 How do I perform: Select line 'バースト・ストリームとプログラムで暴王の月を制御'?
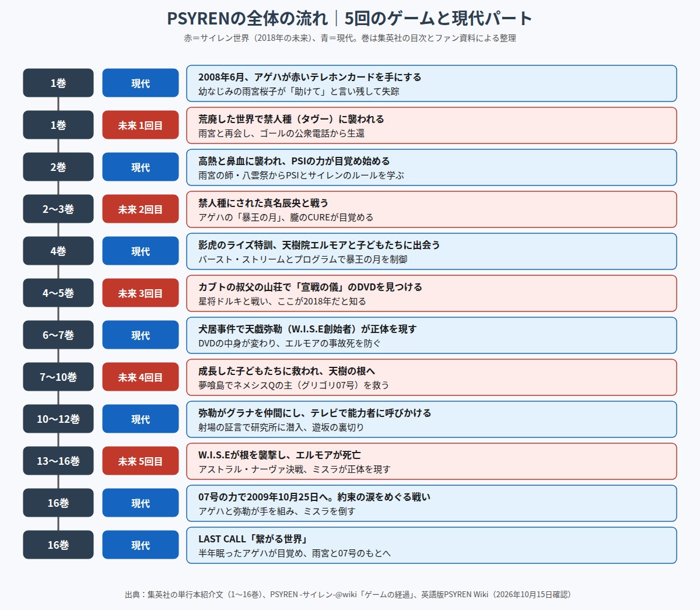(x=303, y=259)
